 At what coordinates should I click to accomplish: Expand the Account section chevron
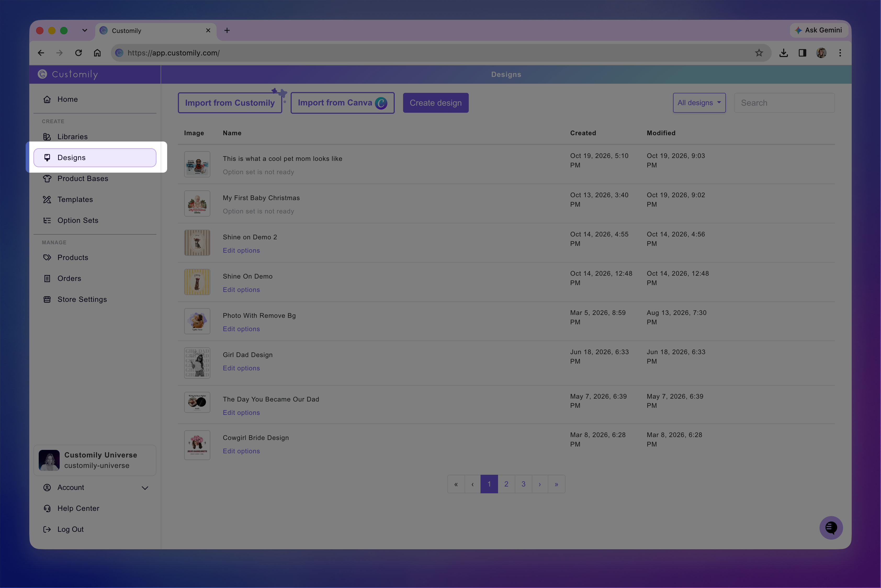click(145, 488)
